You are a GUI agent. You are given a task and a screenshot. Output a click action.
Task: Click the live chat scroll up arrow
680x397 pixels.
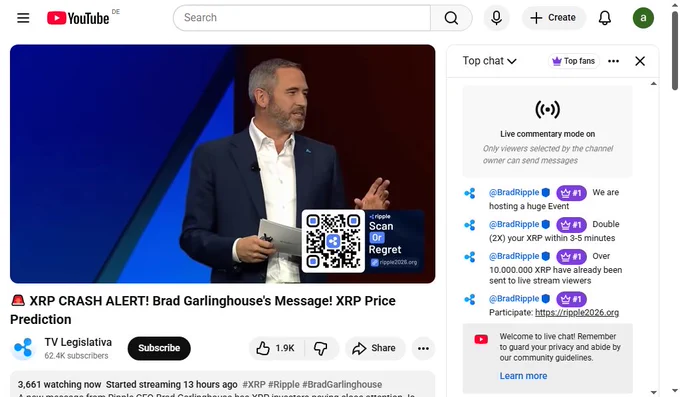click(x=654, y=83)
